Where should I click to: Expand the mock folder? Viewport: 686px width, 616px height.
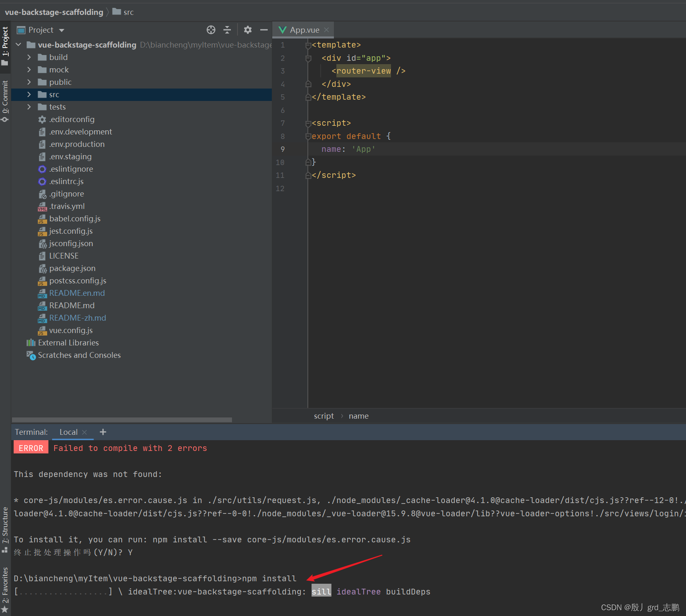[29, 70]
